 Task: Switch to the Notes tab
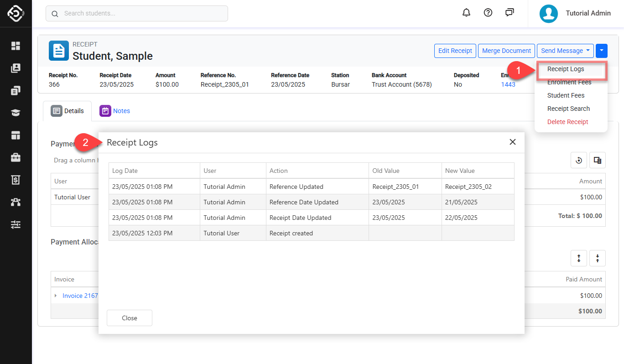pos(115,111)
